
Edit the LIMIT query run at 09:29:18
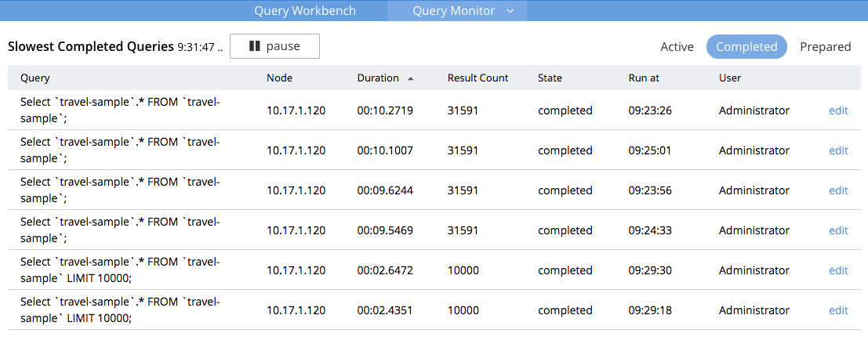[838, 310]
